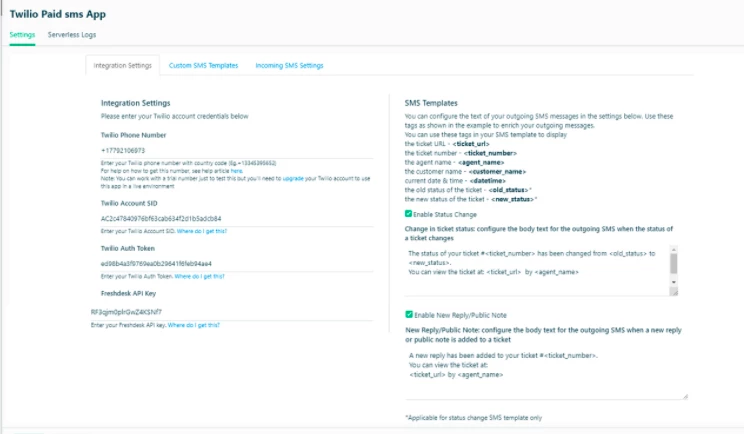Click the 'Twilio Paid sms App' title

[57, 14]
